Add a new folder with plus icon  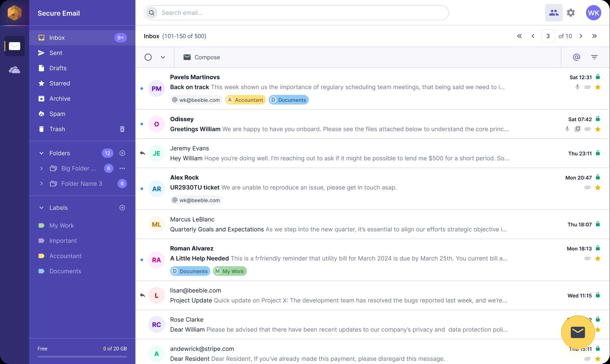122,153
